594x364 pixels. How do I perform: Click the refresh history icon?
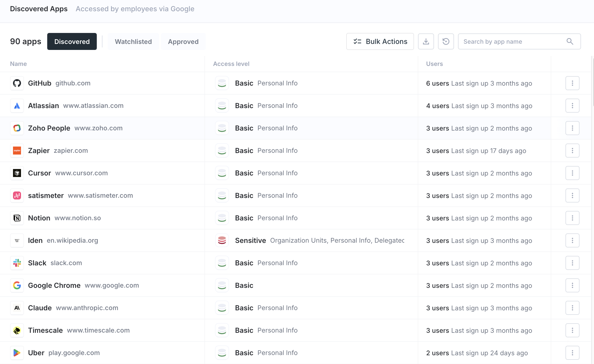[x=446, y=41]
